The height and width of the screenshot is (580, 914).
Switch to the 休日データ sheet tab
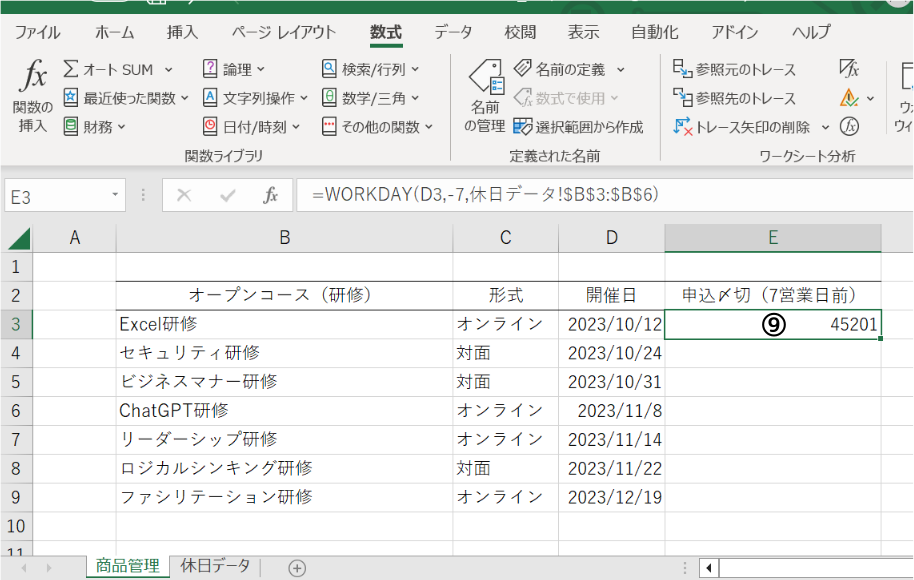[215, 566]
